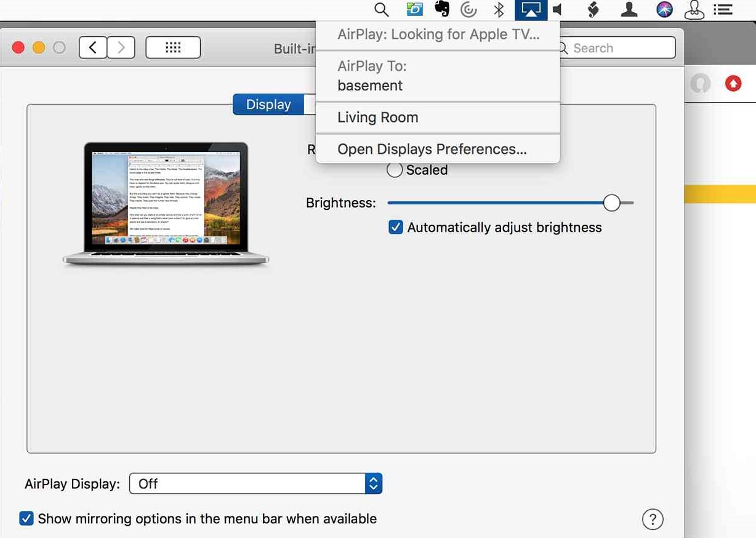The width and height of the screenshot is (756, 538).
Task: Select Living Room from AirPlay menu
Action: (x=377, y=118)
